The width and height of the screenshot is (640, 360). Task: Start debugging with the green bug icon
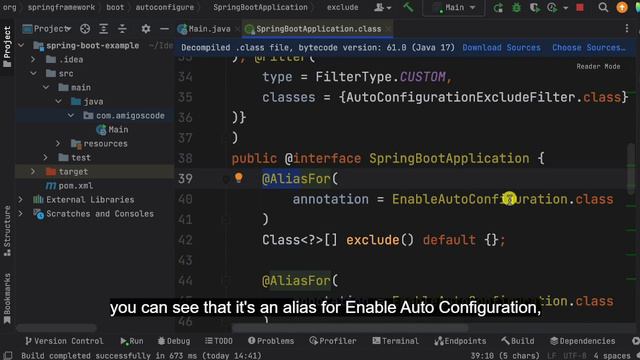516,7
